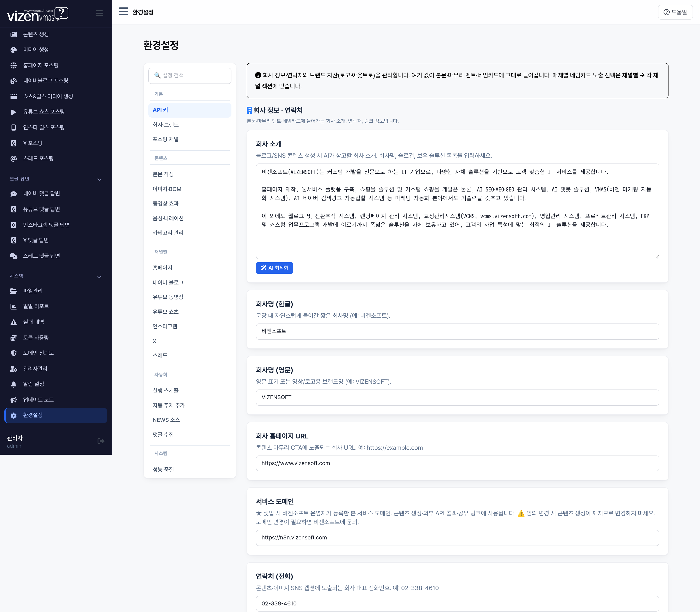Viewport: 700px width, 612px height.
Task: Click the 회사명 (영문) input field
Action: [x=457, y=397]
